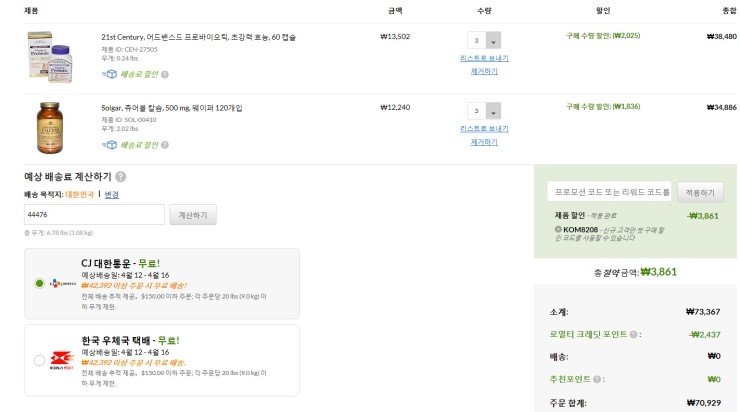Select CJ 대한통운 shipping radio button
The height and width of the screenshot is (412, 740).
tap(39, 283)
